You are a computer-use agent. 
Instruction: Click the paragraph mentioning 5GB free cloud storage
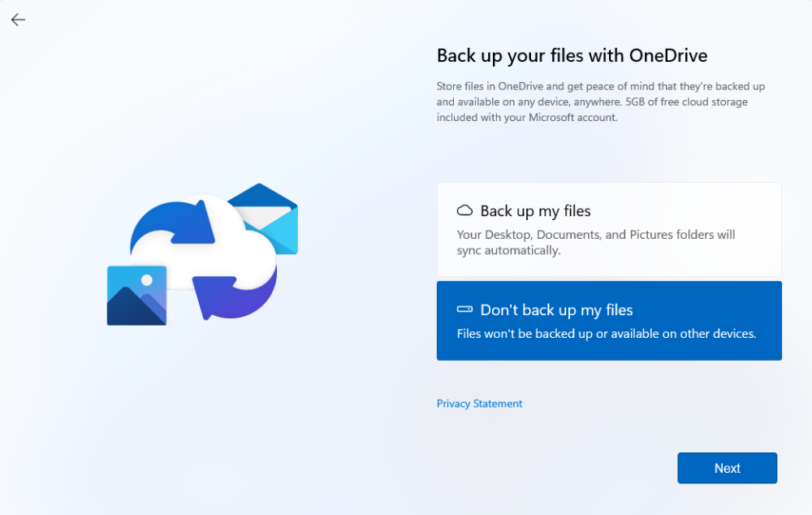(x=601, y=102)
